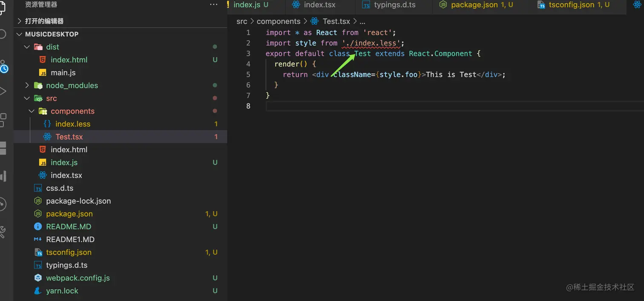Click the breadcrumb ellipsis after Test.tsx
Screen dimensions: 644x301
pyautogui.click(x=362, y=21)
